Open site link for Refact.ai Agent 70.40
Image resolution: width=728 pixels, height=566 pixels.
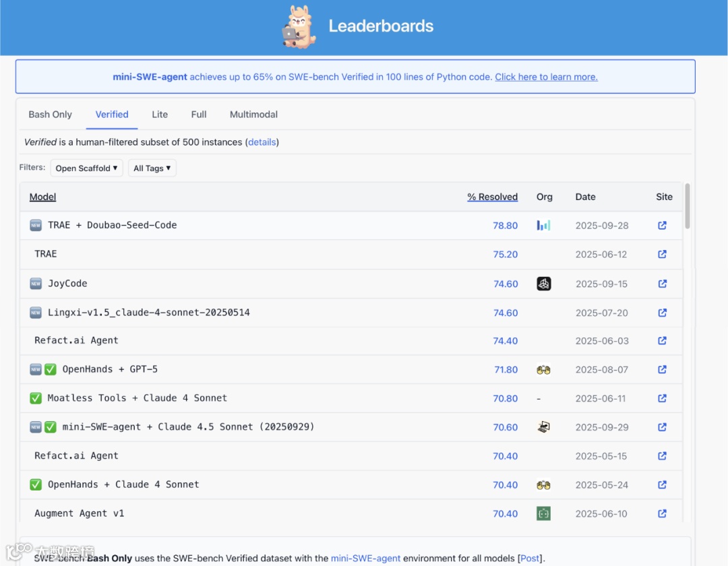point(662,456)
